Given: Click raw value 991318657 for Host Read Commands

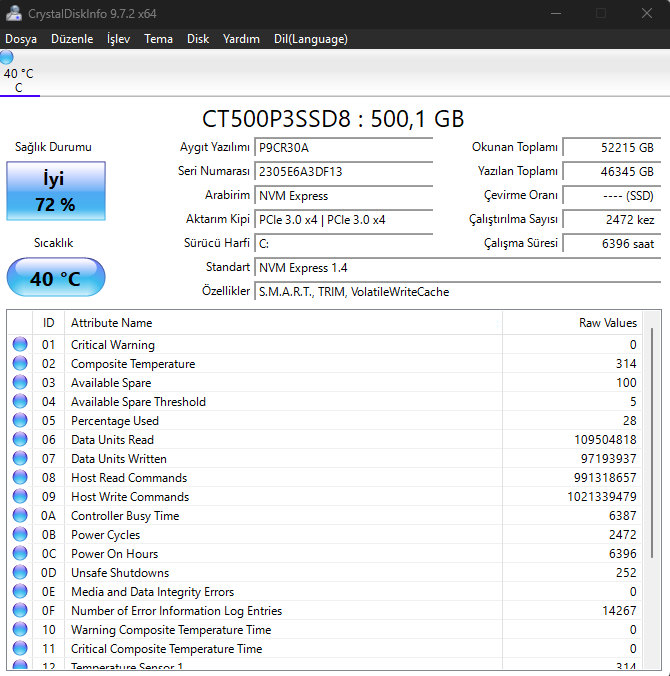Looking at the screenshot, I should pyautogui.click(x=605, y=477).
